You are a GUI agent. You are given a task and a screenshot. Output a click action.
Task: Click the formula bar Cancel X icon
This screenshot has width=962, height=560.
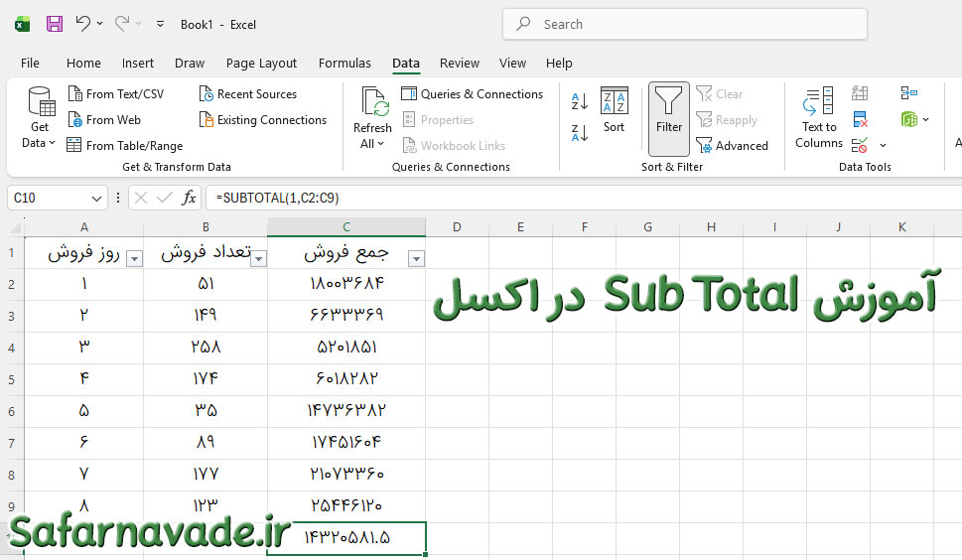coord(141,198)
